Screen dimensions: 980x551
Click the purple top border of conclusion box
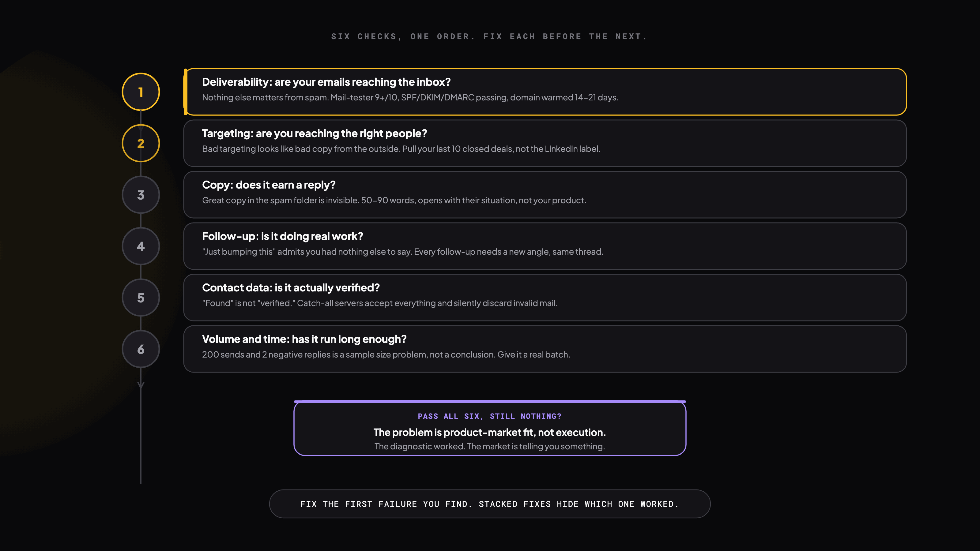point(490,401)
